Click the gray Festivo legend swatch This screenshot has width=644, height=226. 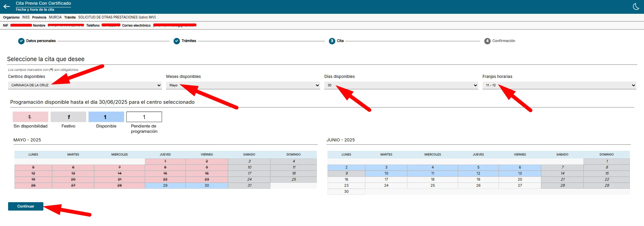(x=68, y=117)
